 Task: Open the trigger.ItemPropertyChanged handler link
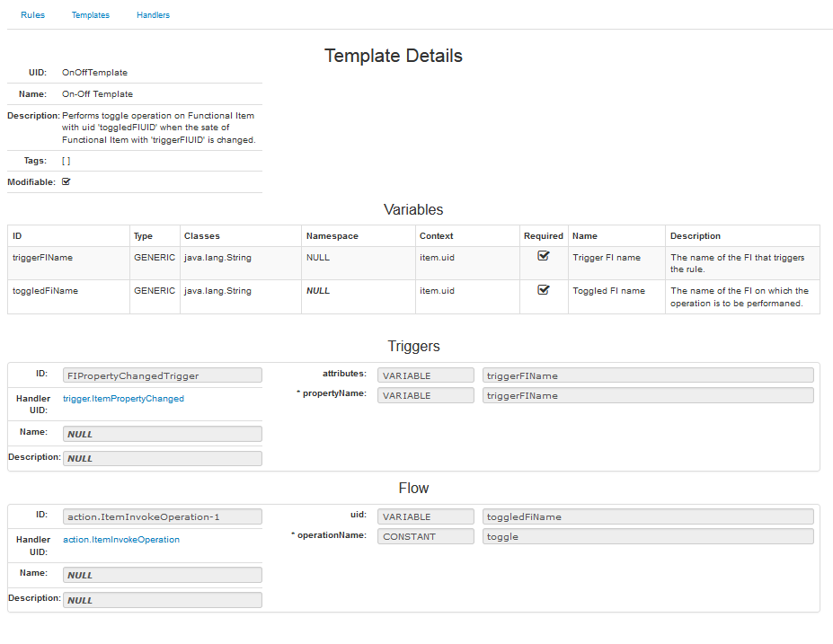click(123, 399)
